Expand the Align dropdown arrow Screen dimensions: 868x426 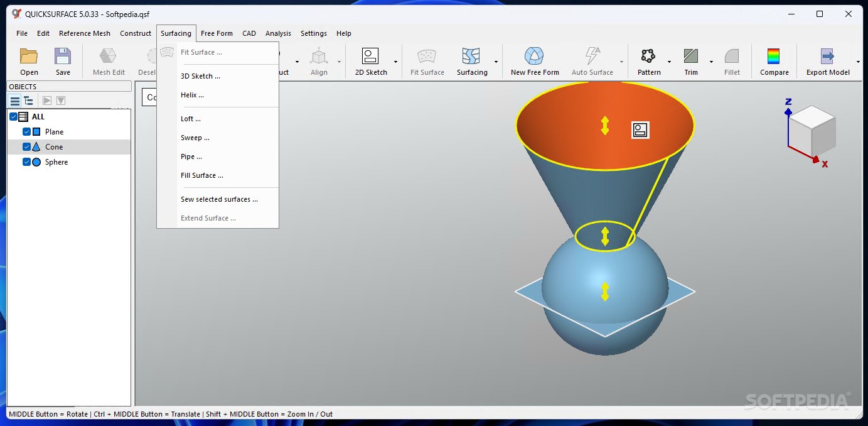pyautogui.click(x=339, y=62)
